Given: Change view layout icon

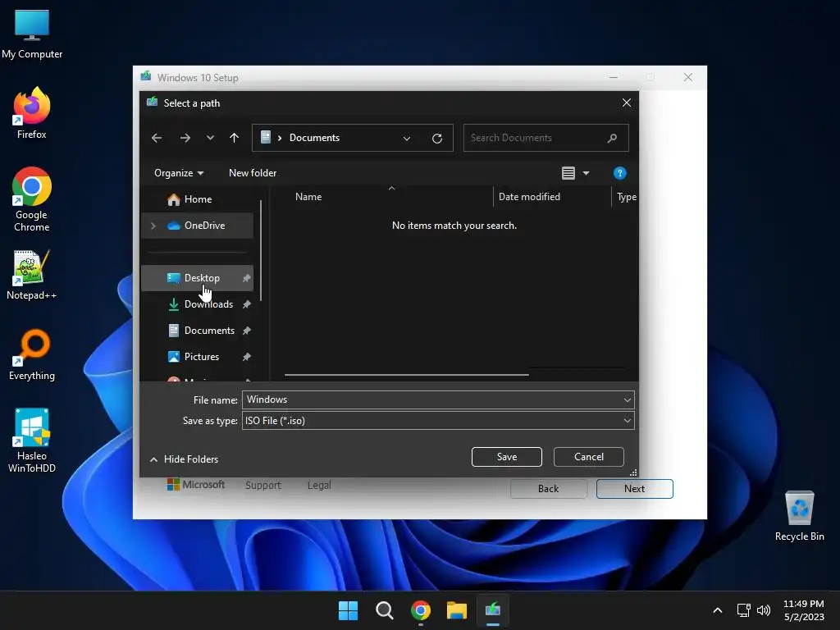Looking at the screenshot, I should pyautogui.click(x=568, y=173).
